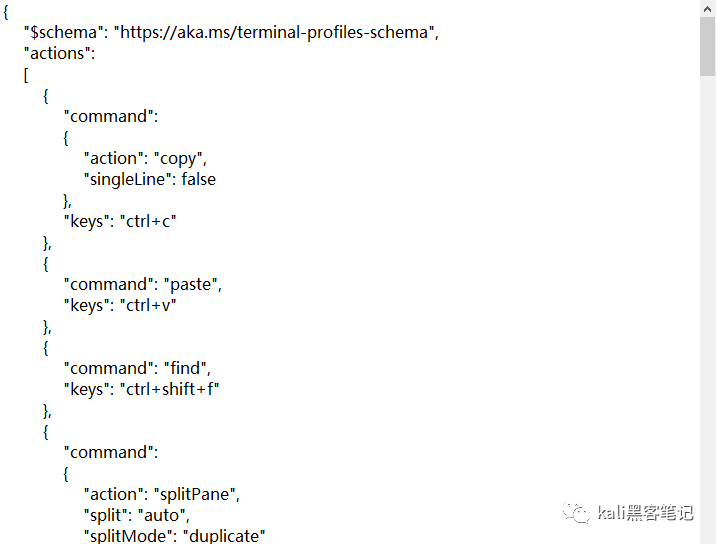Screen dimensions: 716x544
Task: Click the "actions" key on line three
Action: click(x=57, y=53)
